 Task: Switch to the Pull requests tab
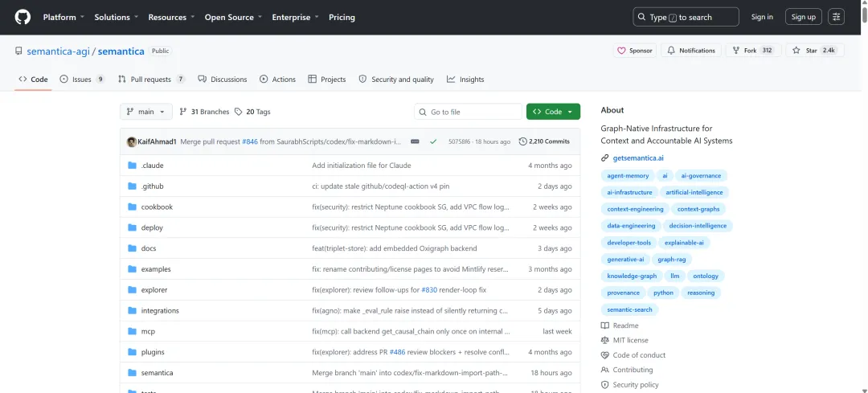152,79
